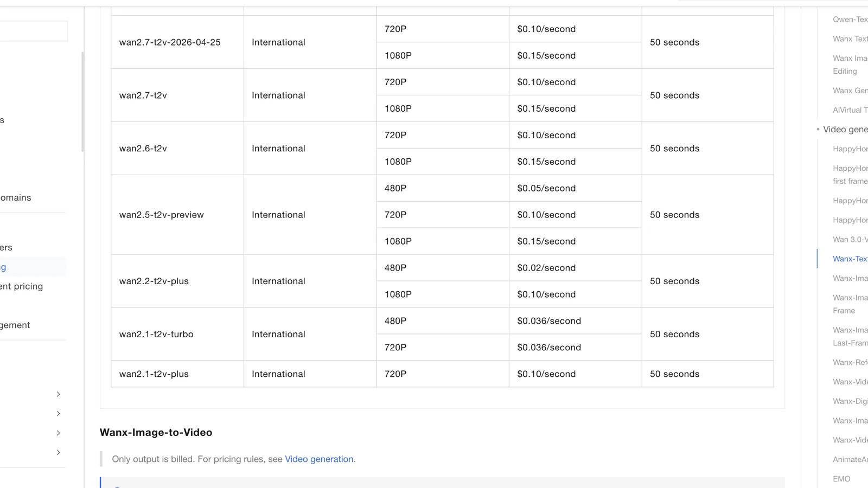Viewport: 868px width, 488px height.
Task: Open the 'ent pricing' item in left menu
Action: (22, 286)
